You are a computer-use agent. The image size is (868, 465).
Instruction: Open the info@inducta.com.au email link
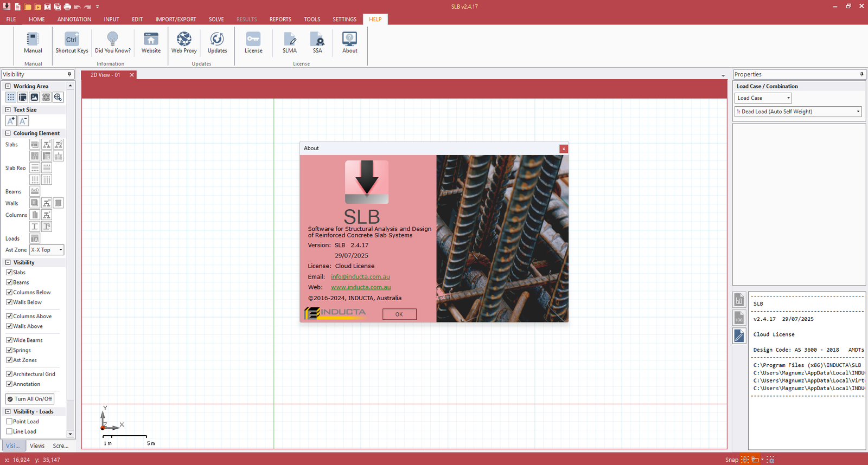click(360, 276)
